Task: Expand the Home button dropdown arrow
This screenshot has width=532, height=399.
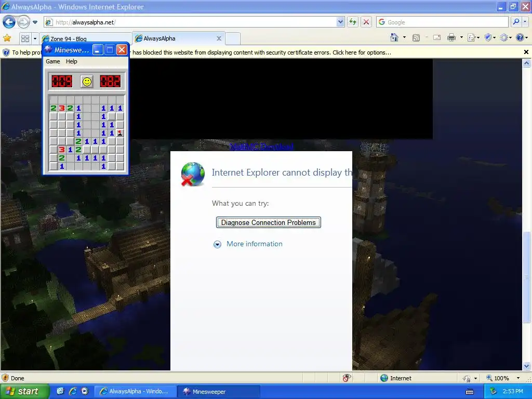Action: click(x=404, y=37)
